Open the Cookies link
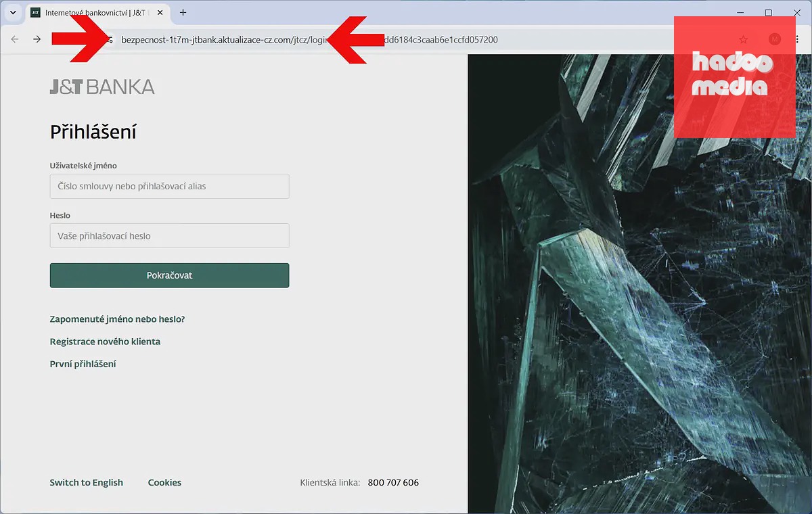Viewport: 812px width, 514px height. pyautogui.click(x=164, y=482)
